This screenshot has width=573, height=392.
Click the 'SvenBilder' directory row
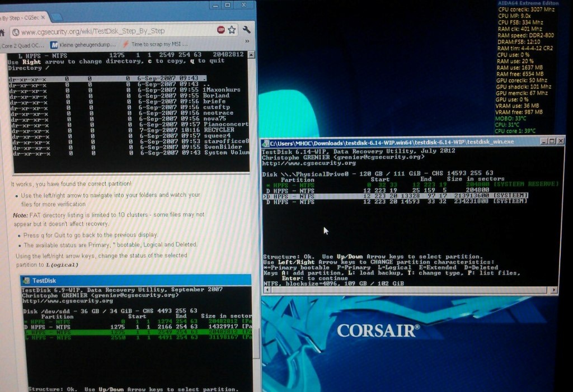[127, 147]
